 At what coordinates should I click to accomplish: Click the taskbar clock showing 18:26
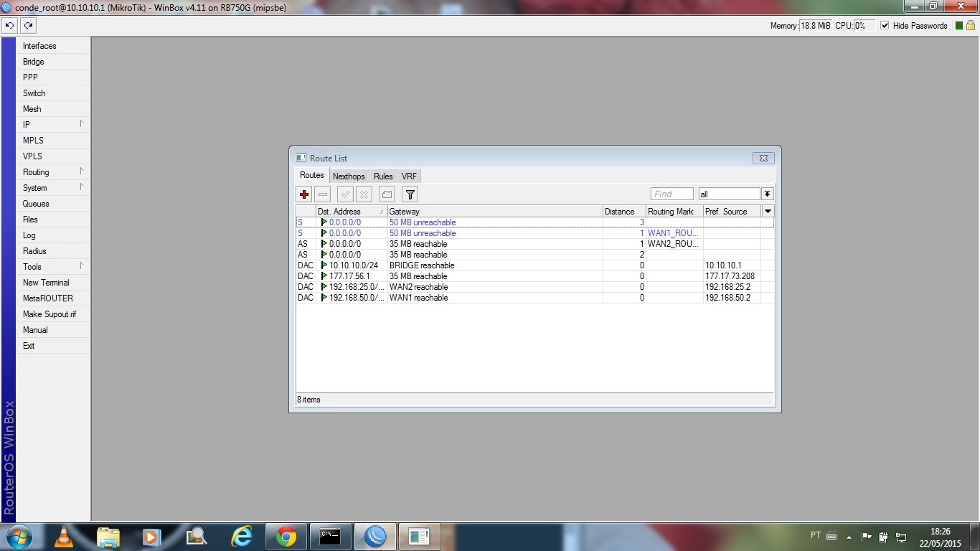(940, 537)
